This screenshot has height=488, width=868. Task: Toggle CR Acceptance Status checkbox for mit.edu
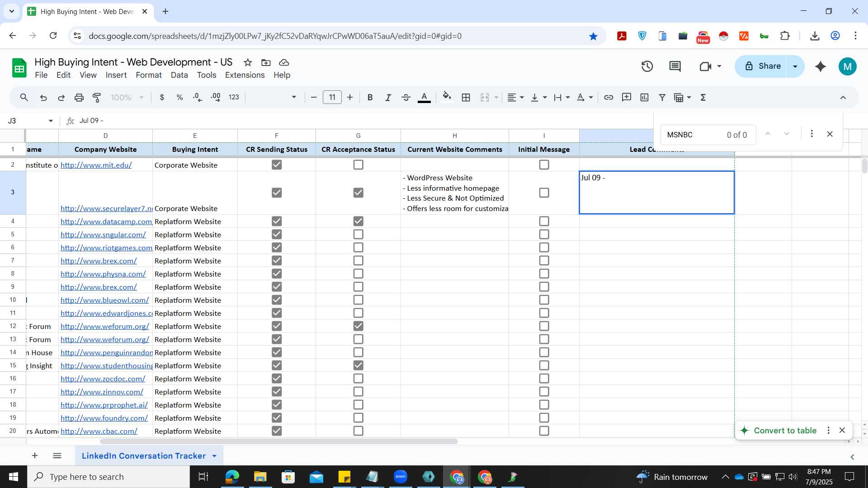tap(359, 165)
